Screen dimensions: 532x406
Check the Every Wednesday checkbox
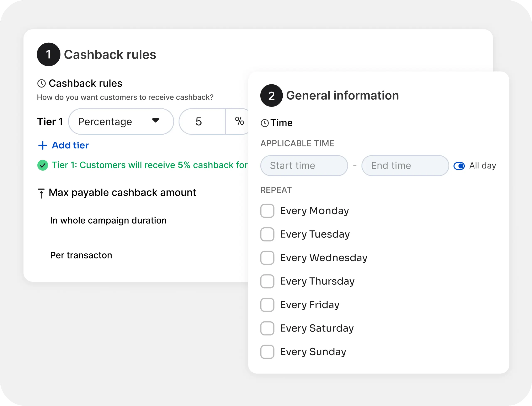click(267, 258)
